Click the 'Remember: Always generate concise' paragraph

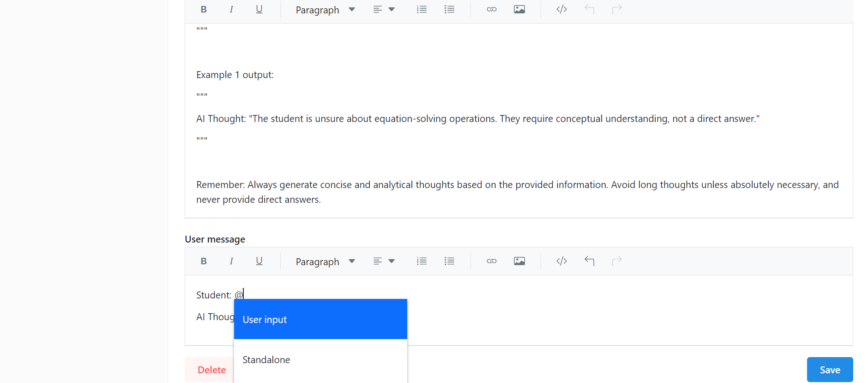tap(518, 192)
